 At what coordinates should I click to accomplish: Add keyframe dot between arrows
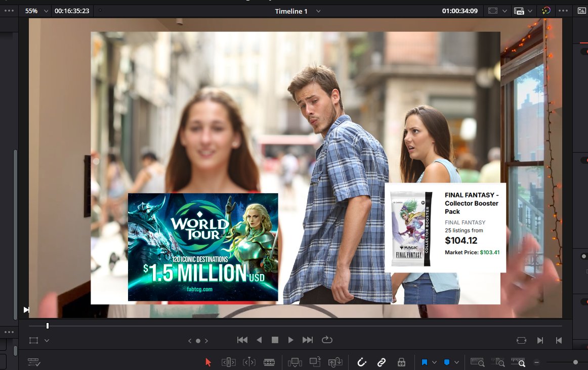198,341
